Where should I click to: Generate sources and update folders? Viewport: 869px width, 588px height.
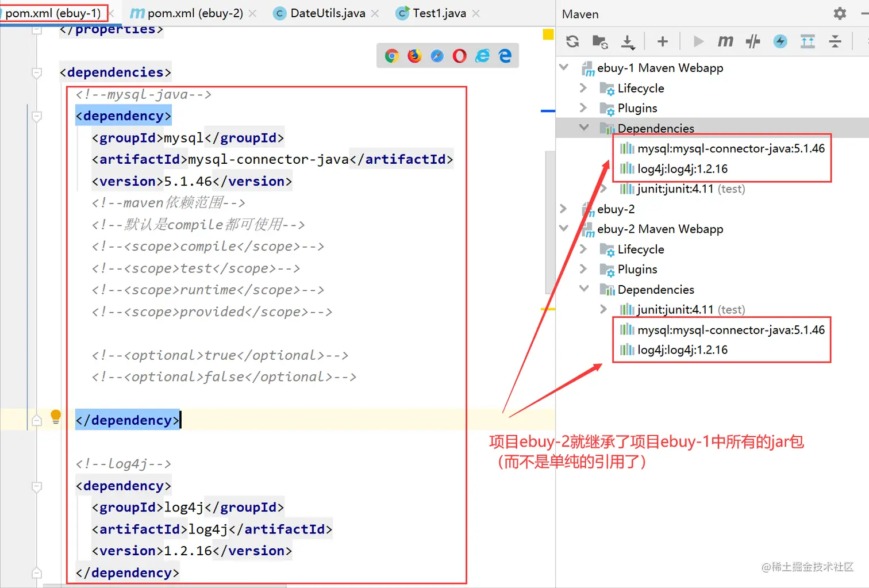click(x=600, y=41)
